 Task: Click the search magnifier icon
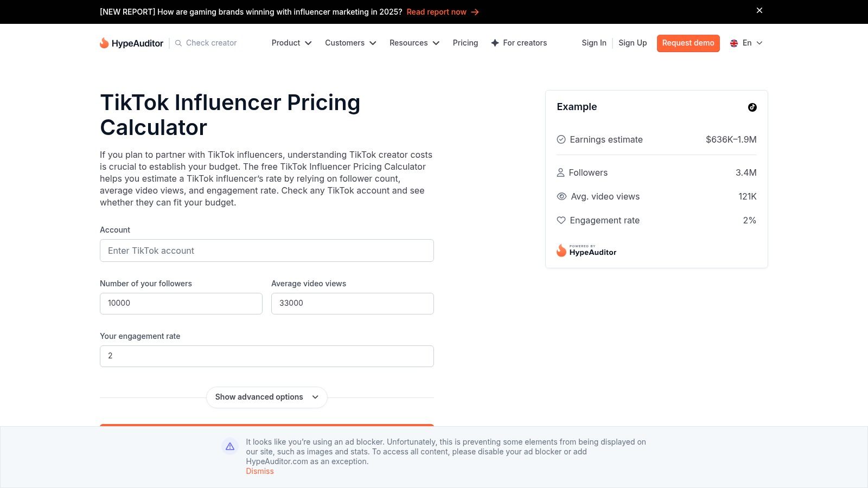[x=178, y=43]
